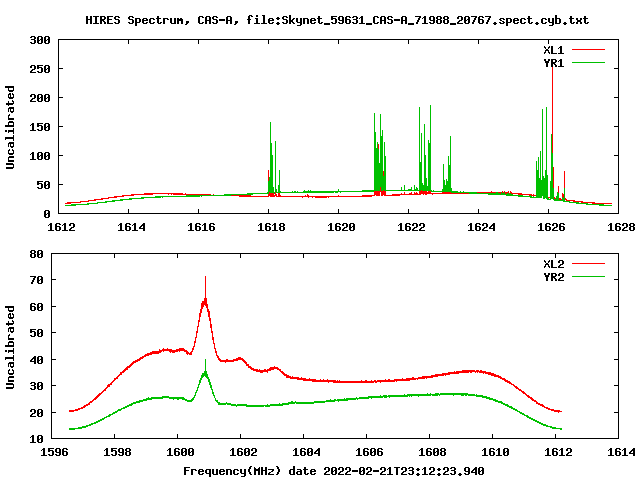Image resolution: width=640 pixels, height=480 pixels.
Task: Click the 1598 x-axis tick label
Action: pos(117,452)
